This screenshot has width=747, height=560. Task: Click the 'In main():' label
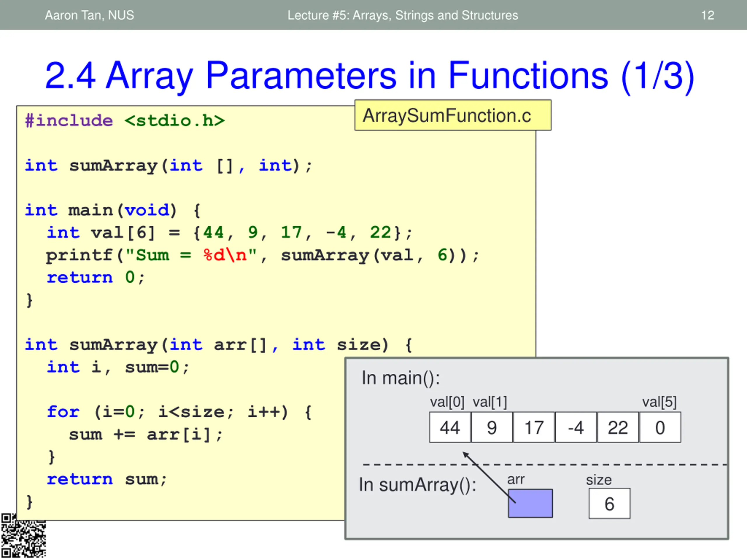(x=401, y=378)
